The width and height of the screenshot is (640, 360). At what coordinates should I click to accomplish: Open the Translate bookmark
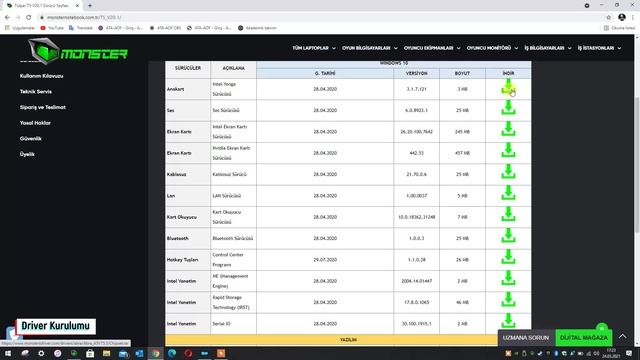click(x=81, y=28)
